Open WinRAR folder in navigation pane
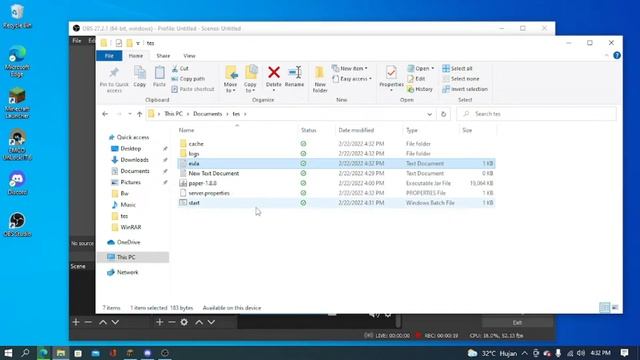This screenshot has width=640, height=360. (131, 227)
